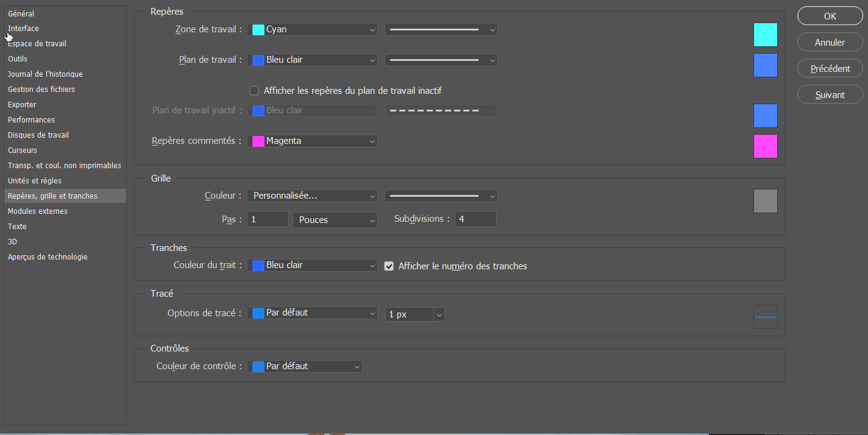The image size is (868, 435).
Task: Click in the Subdivisions input field
Action: (475, 219)
